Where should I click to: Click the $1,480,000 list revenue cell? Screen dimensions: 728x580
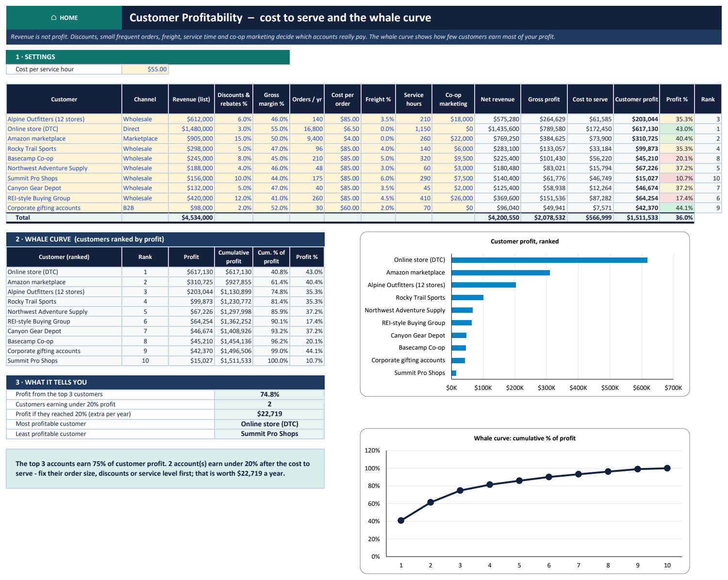point(191,129)
